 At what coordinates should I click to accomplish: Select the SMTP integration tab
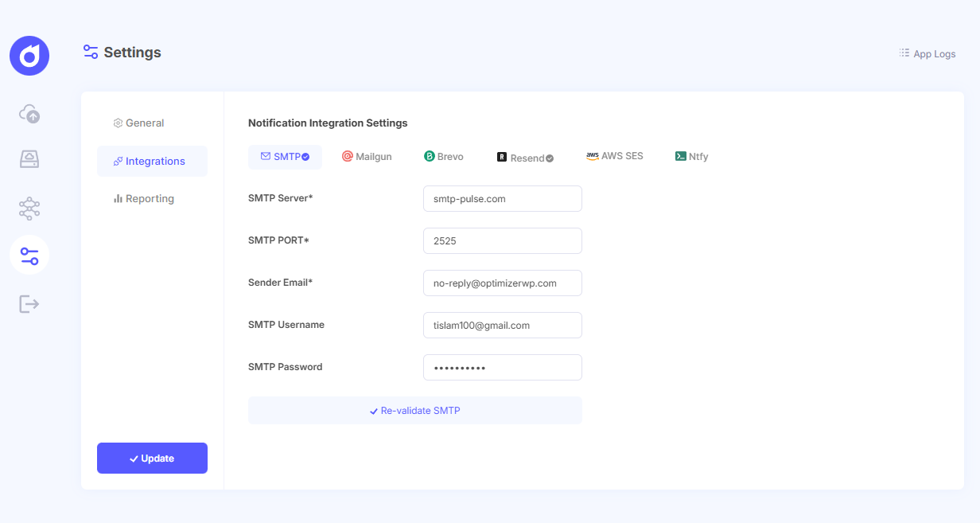tap(285, 157)
